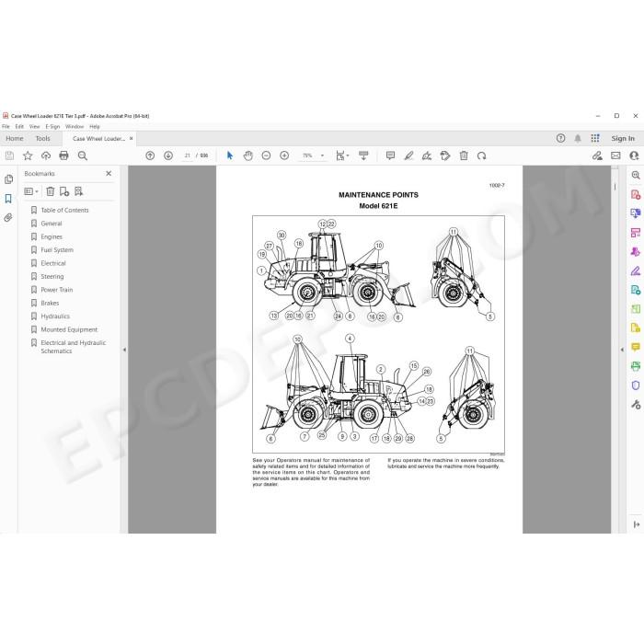Delete the page with the trash icon
The image size is (644, 644).
pyautogui.click(x=464, y=155)
